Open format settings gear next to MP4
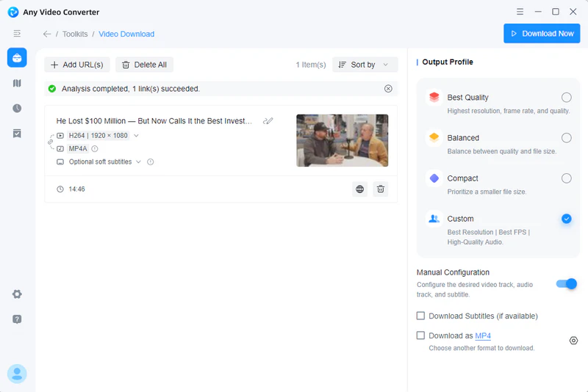This screenshot has height=392, width=588. click(573, 341)
